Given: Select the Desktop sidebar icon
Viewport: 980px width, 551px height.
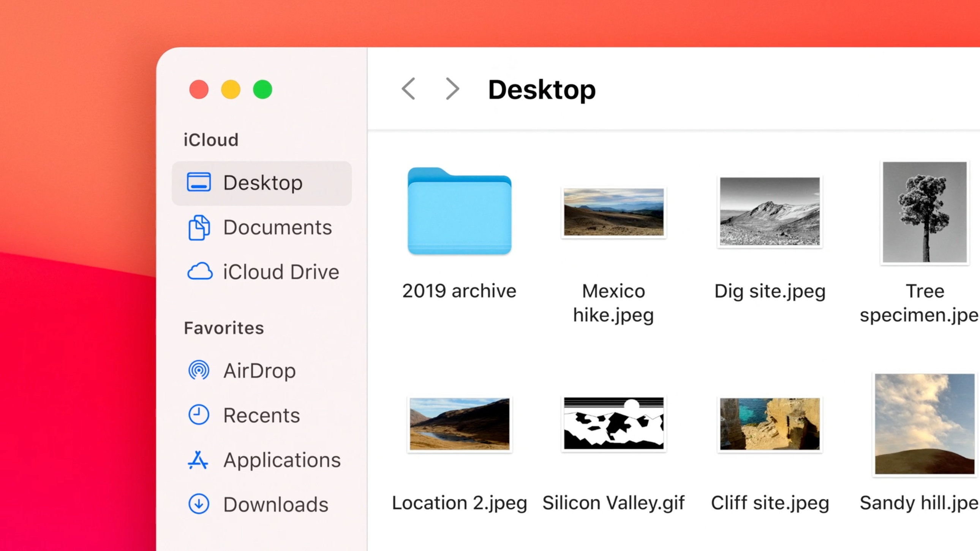Looking at the screenshot, I should [199, 183].
